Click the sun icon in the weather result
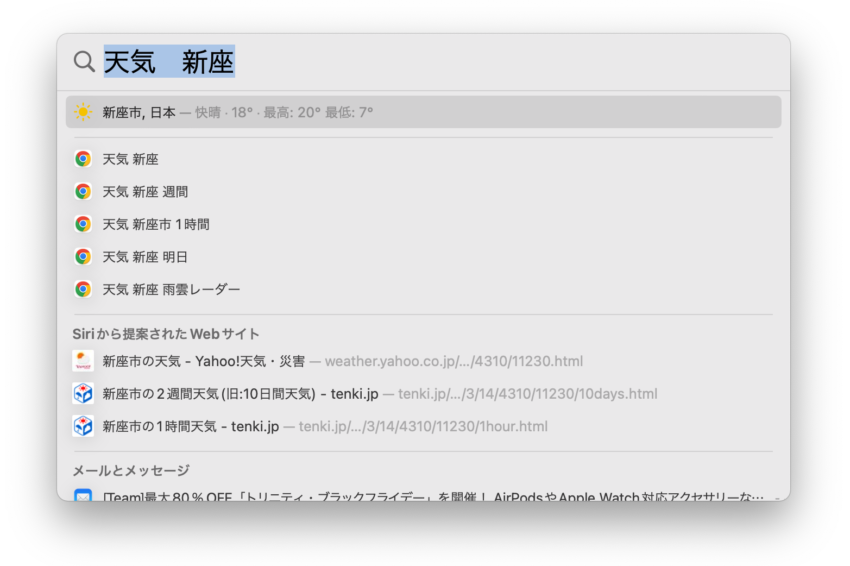850x566 pixels. point(83,112)
